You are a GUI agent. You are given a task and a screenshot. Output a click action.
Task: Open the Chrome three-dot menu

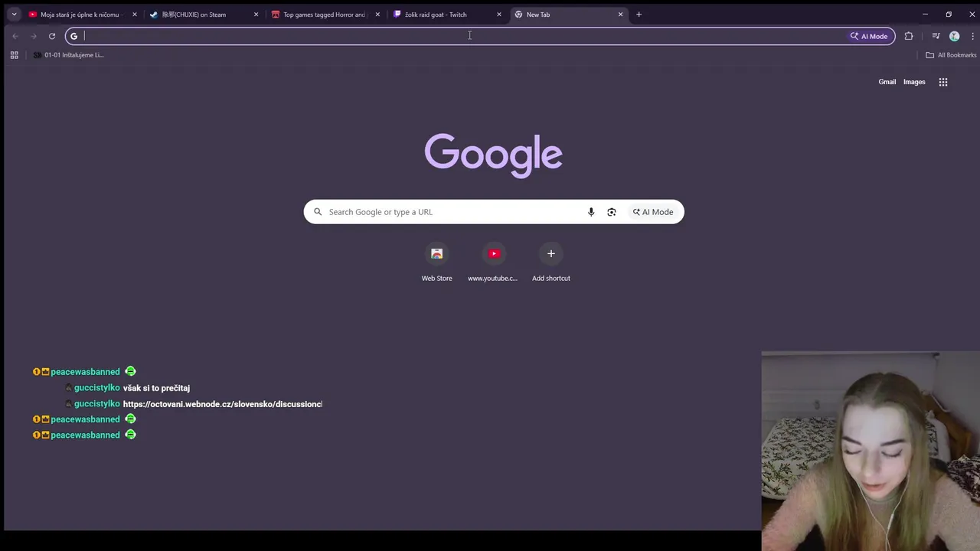[x=972, y=36]
